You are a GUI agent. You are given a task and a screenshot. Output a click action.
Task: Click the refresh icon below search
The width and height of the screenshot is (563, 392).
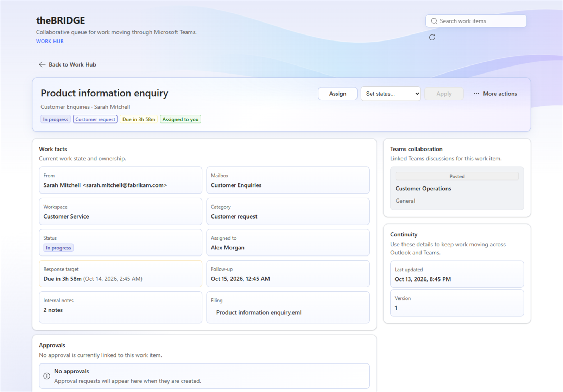(x=432, y=37)
